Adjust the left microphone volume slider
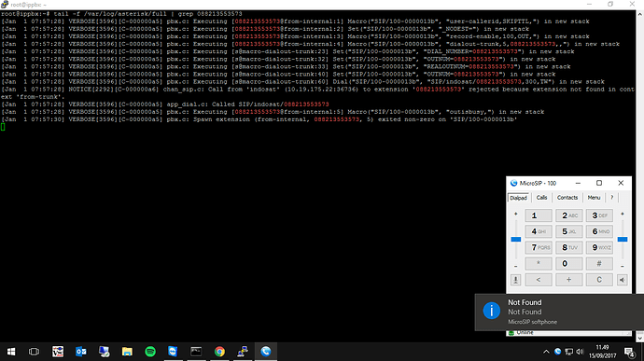The height and width of the screenshot is (361, 644). tap(516, 240)
